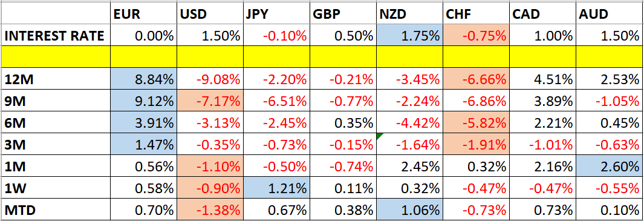This screenshot has height=221, width=644.
Task: Select CHF interest rate cell -0.75%
Action: [476, 36]
